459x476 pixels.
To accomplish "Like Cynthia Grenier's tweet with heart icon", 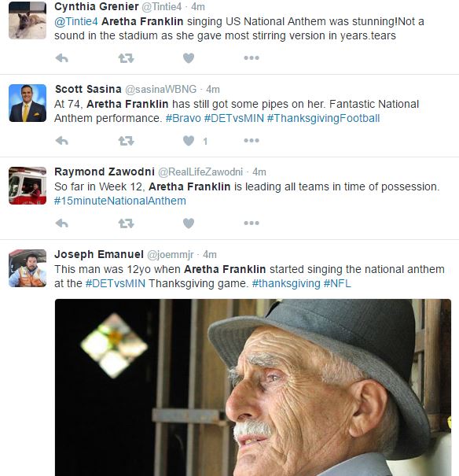I will [x=189, y=58].
